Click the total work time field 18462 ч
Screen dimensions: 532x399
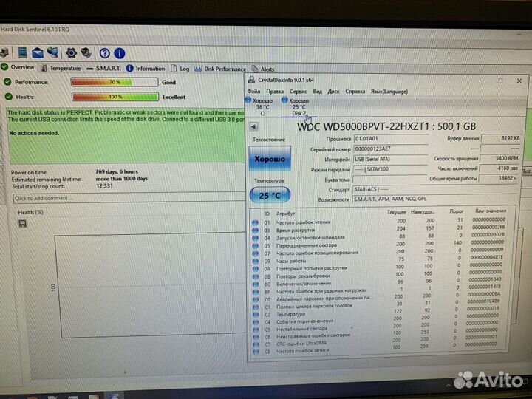pos(499,178)
